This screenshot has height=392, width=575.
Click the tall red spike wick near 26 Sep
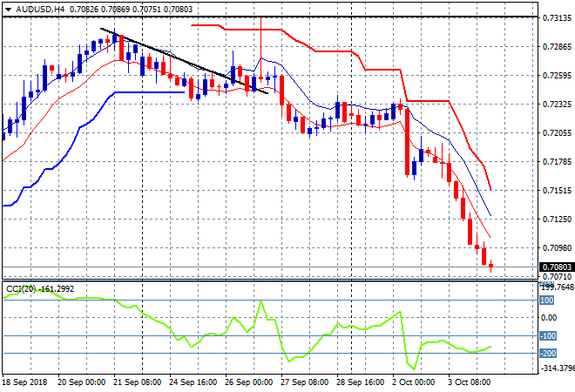pyautogui.click(x=260, y=48)
